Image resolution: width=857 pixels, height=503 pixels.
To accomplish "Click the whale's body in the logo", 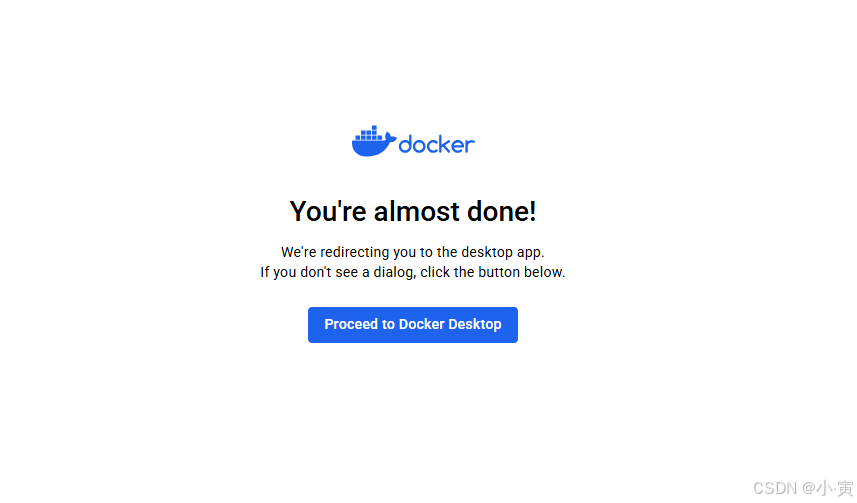I will (x=371, y=148).
